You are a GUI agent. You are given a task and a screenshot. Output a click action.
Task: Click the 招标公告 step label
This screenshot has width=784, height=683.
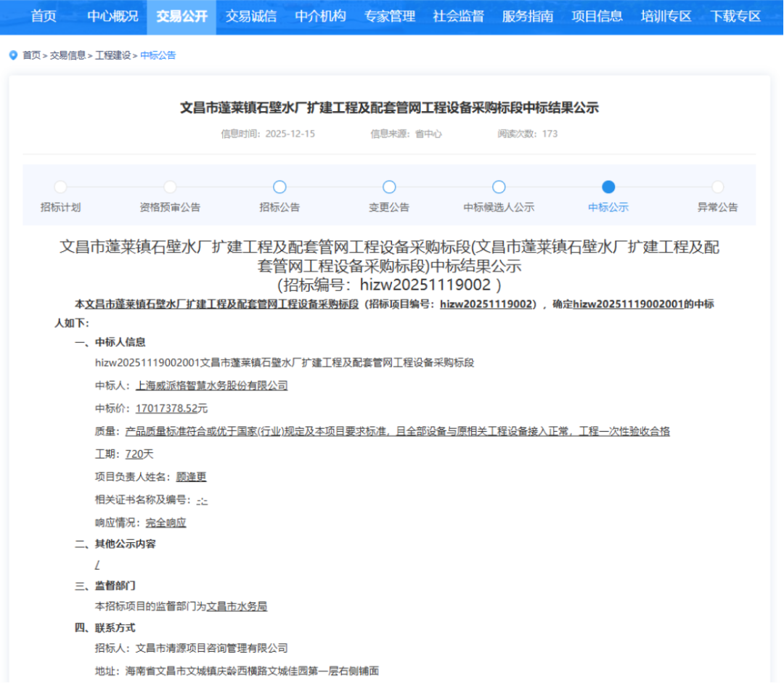(279, 208)
